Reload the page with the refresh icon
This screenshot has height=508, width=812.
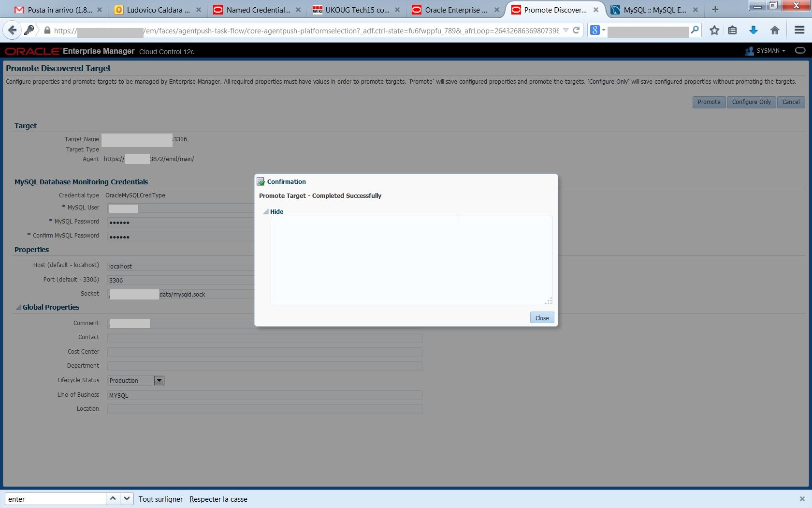[x=576, y=30]
